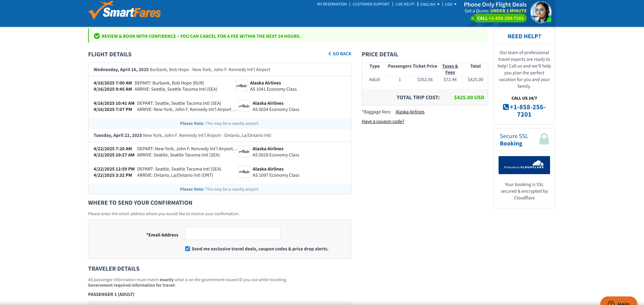
Task: Uncheck the exclusive travel deals checkbox
Action: click(x=188, y=248)
